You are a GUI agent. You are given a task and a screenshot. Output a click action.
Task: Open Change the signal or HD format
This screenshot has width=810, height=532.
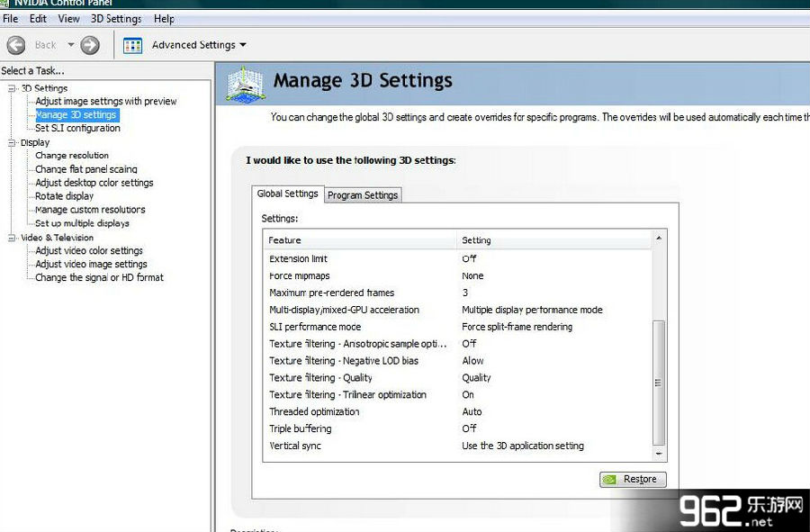pos(99,277)
